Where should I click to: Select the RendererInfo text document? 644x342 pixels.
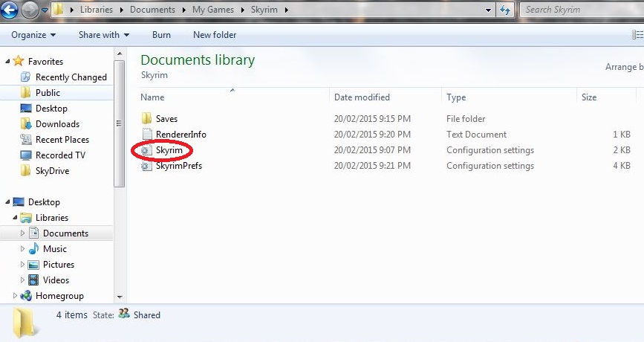coord(180,135)
